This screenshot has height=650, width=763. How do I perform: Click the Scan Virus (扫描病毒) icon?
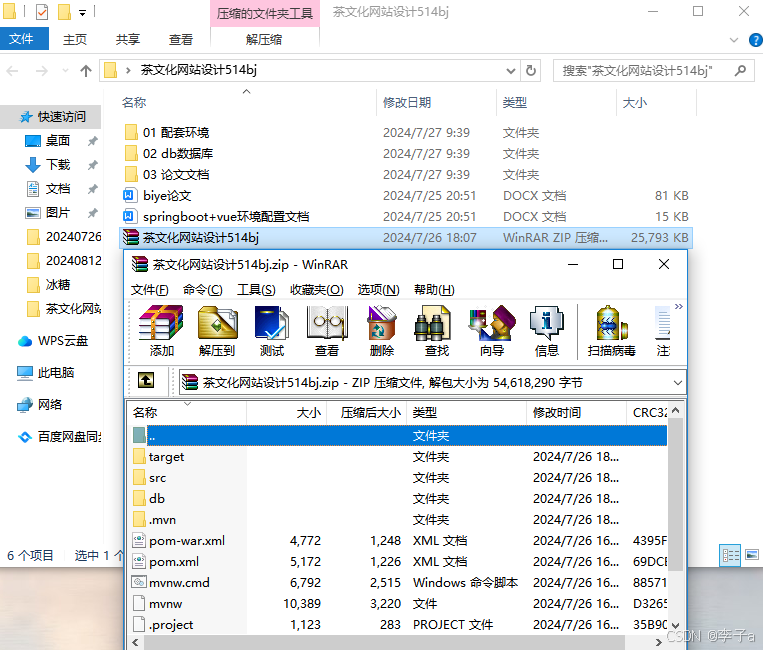[612, 331]
